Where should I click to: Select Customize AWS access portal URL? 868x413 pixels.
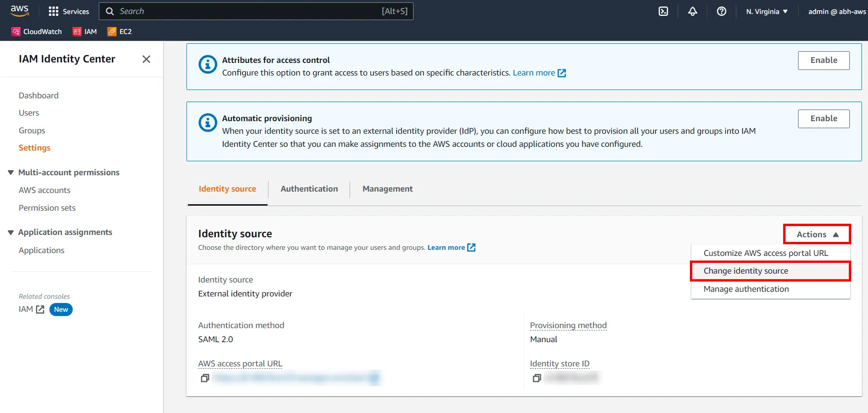click(771, 253)
